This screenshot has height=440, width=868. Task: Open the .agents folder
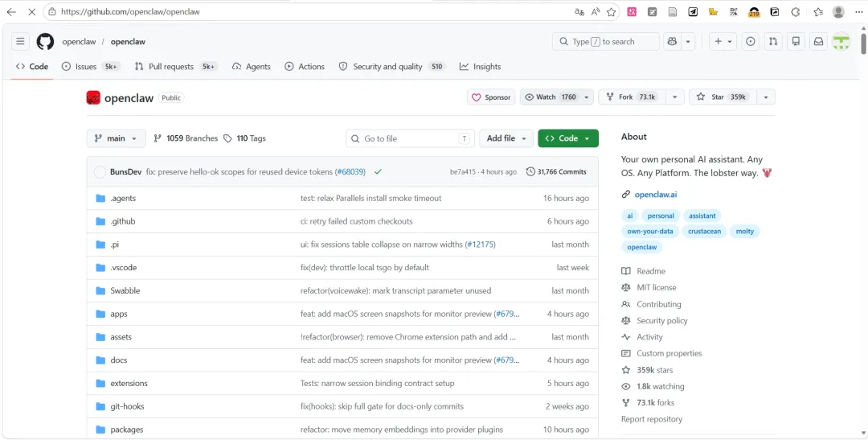click(123, 199)
